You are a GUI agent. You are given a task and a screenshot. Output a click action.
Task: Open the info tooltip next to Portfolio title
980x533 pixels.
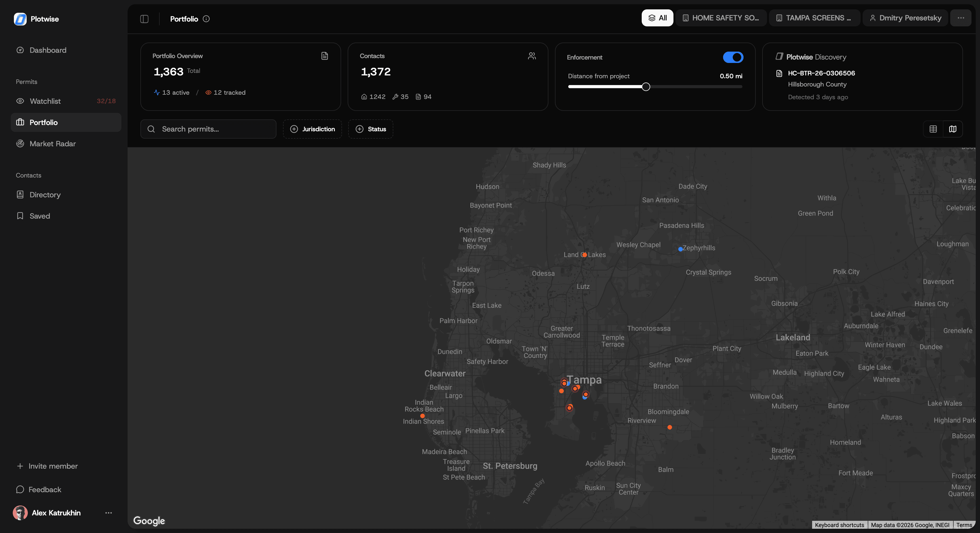(206, 19)
